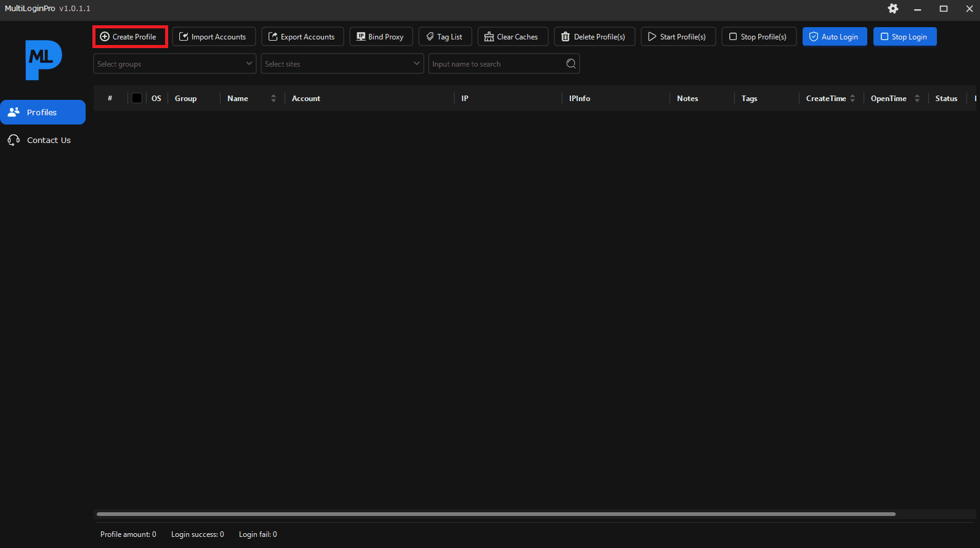Click the Group column header
Viewport: 980px width, 548px height.
185,99
